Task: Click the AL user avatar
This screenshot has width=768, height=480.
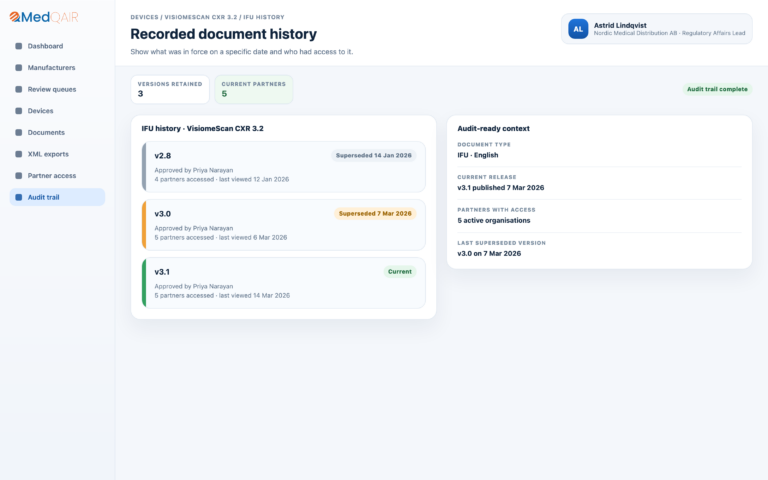Action: click(x=578, y=29)
